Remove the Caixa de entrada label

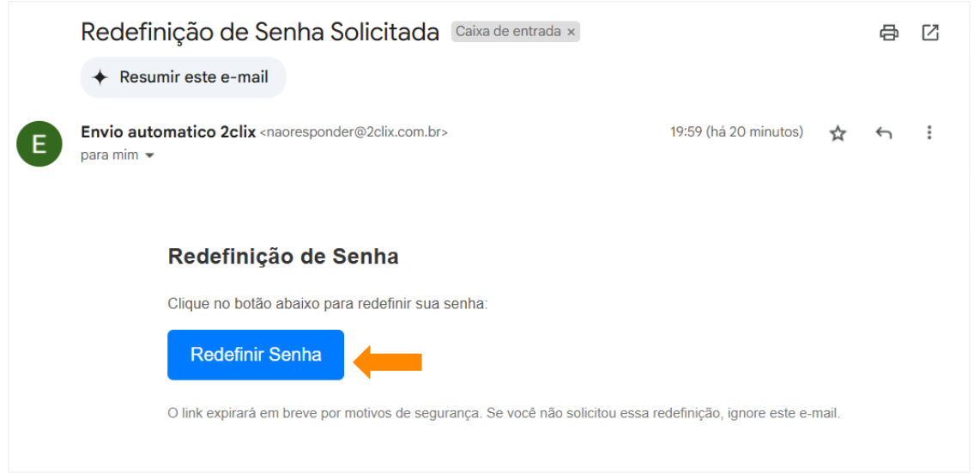click(x=572, y=32)
